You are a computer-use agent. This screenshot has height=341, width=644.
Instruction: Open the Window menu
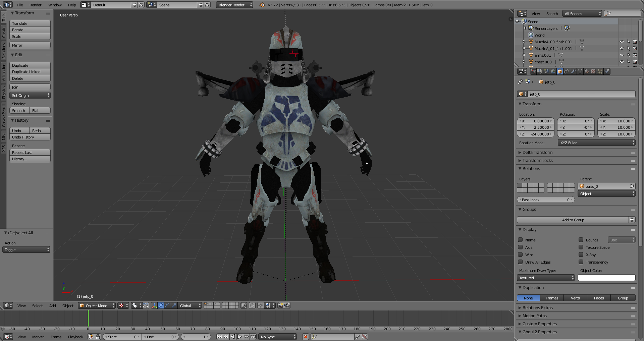pos(55,5)
